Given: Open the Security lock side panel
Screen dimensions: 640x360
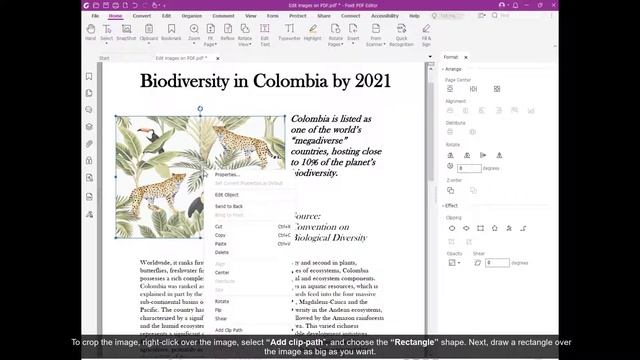Looking at the screenshot, I should [89, 160].
